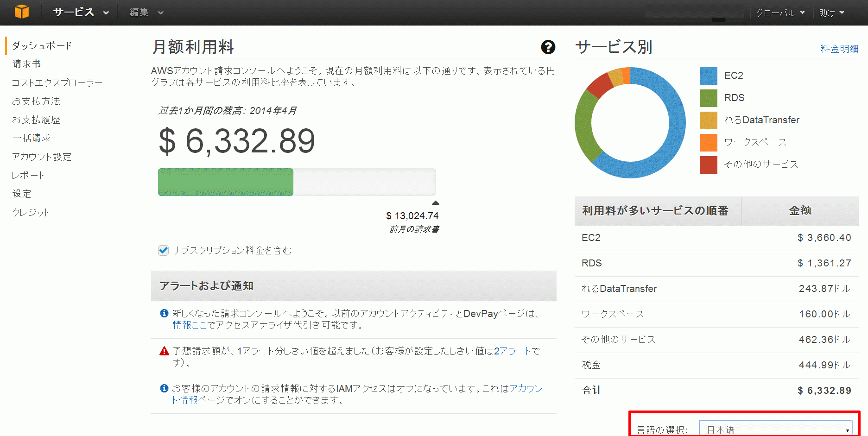The height and width of the screenshot is (436, 868).
Task: Open 设定 in sidebar
Action: point(22,194)
